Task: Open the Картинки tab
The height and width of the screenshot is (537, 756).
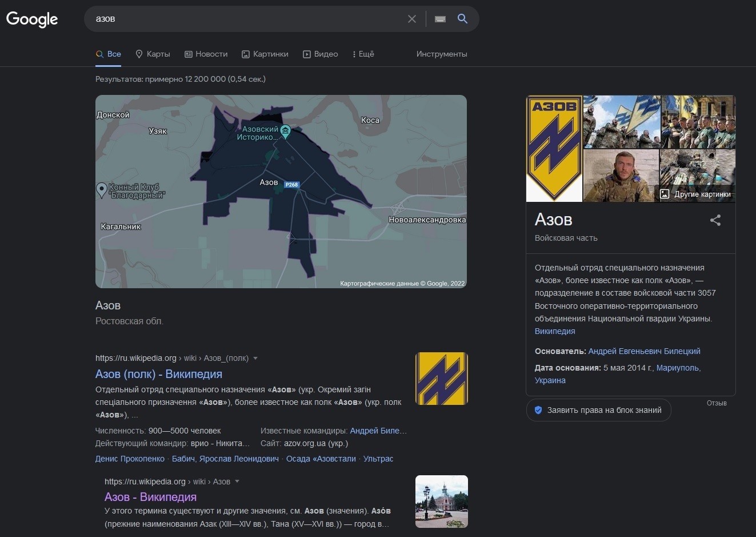Action: (x=265, y=54)
